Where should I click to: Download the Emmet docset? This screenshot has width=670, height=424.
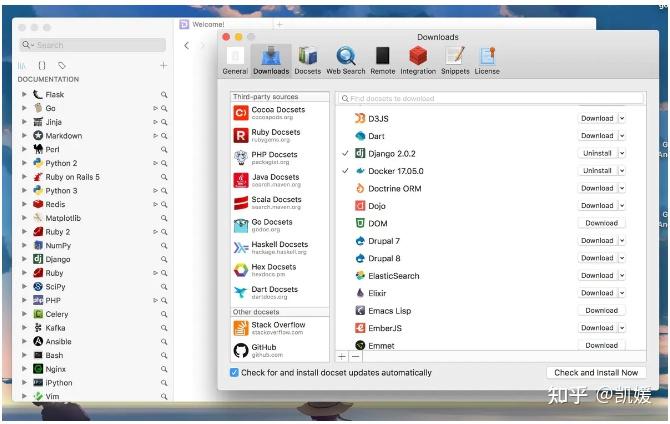coord(602,345)
